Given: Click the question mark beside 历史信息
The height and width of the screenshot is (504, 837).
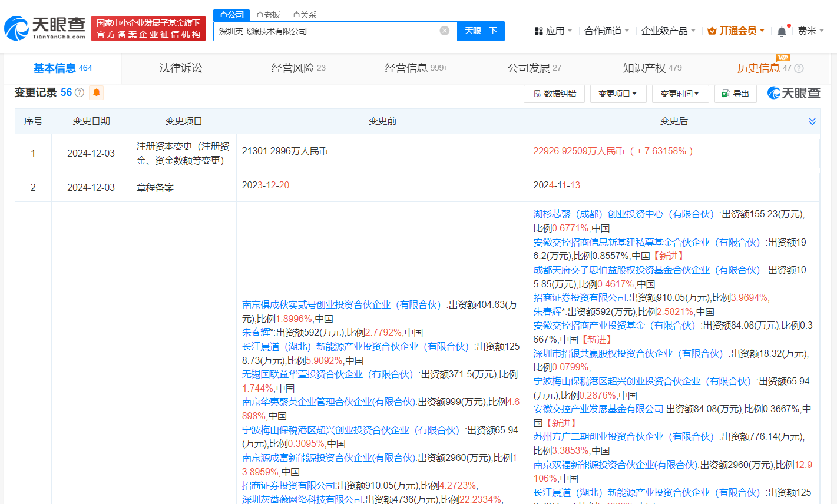Looking at the screenshot, I should tap(799, 68).
